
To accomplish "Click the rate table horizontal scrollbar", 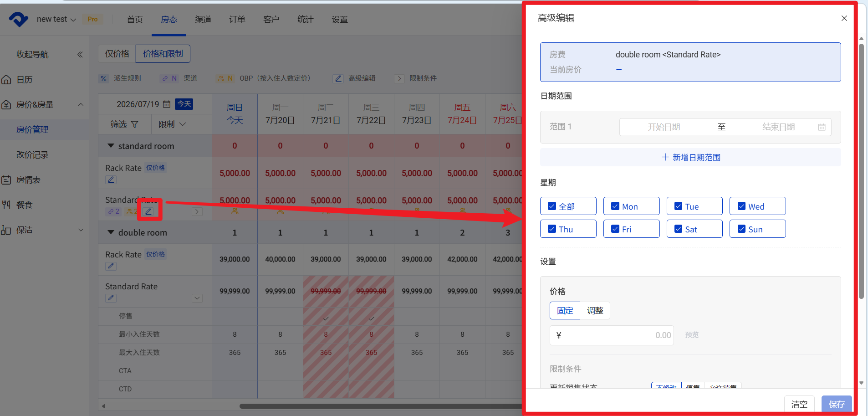I will click(x=380, y=406).
